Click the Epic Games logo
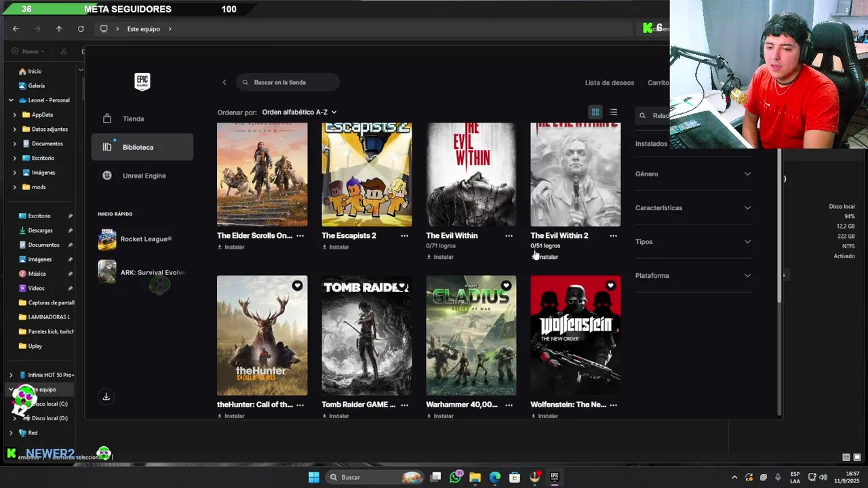This screenshot has width=868, height=488. coord(142,81)
